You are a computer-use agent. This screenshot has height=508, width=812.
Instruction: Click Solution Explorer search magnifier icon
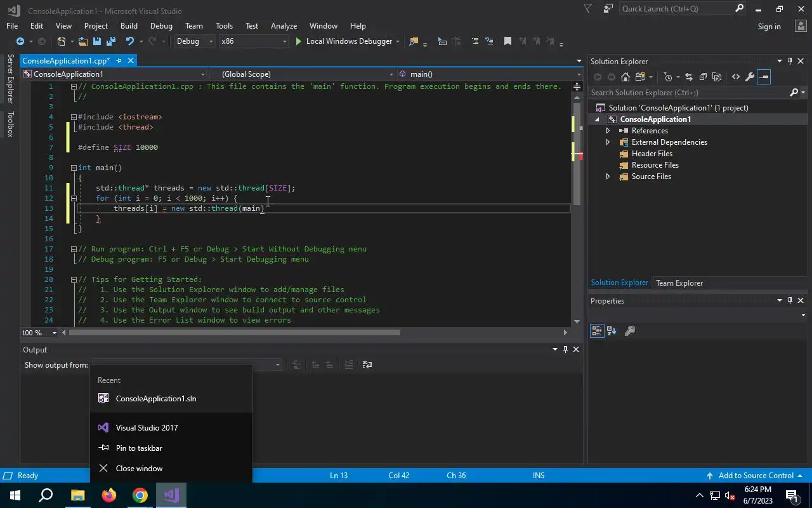click(x=794, y=93)
